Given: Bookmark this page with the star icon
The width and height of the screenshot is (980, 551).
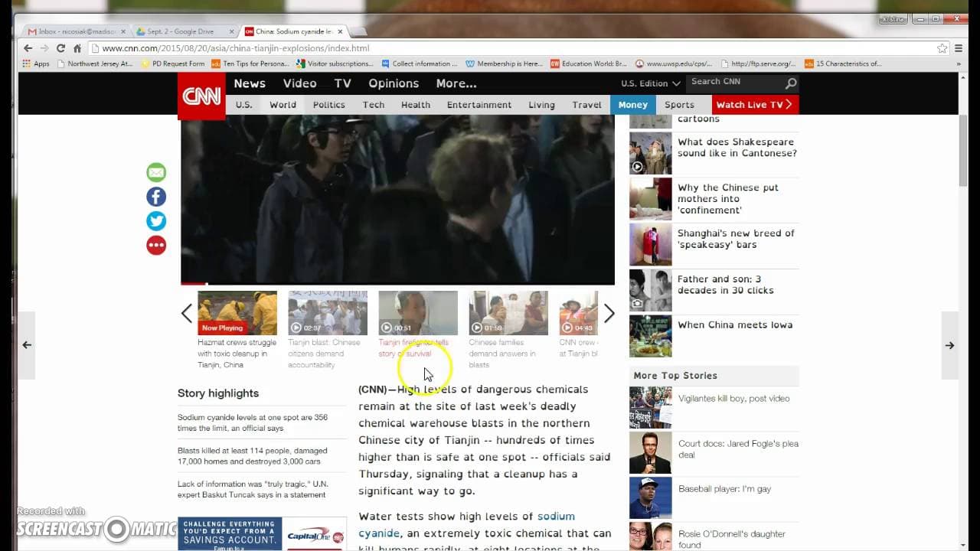Looking at the screenshot, I should (942, 48).
